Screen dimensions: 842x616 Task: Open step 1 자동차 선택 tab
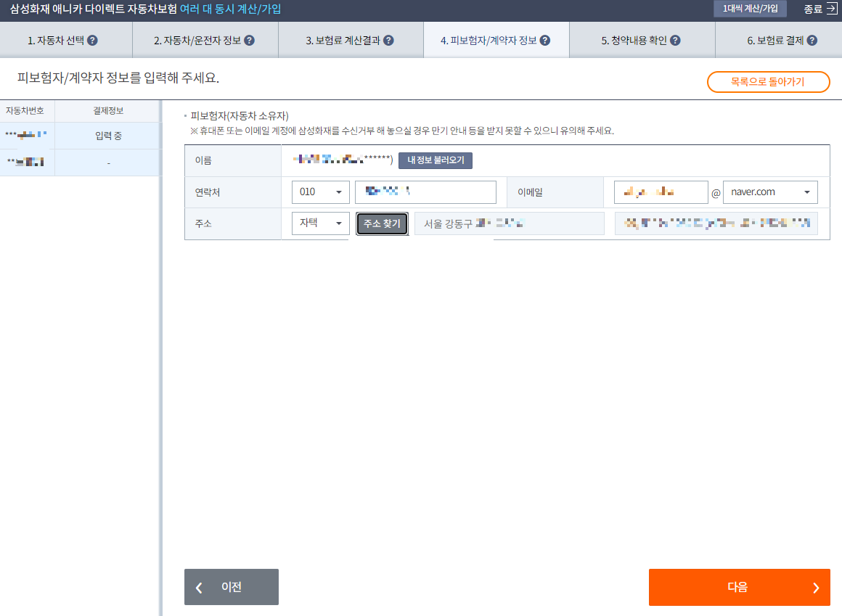point(66,40)
